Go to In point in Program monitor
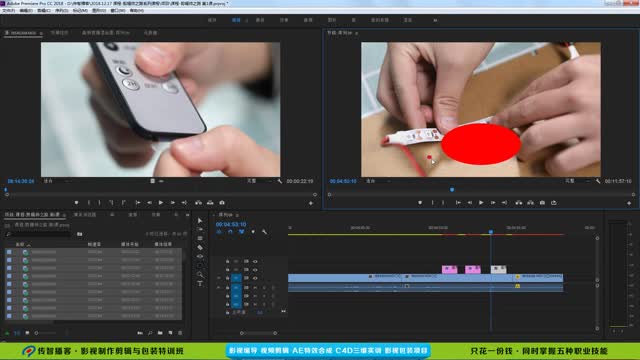The height and width of the screenshot is (360, 640). click(x=458, y=202)
